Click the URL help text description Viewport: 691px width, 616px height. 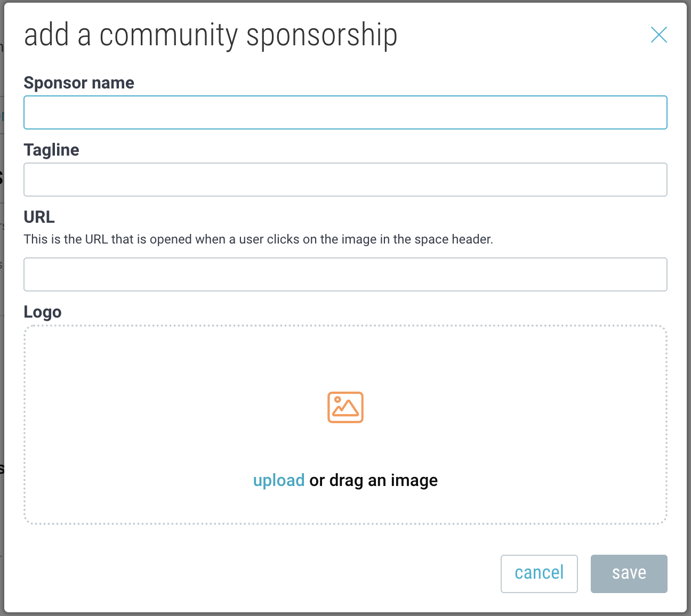point(258,239)
